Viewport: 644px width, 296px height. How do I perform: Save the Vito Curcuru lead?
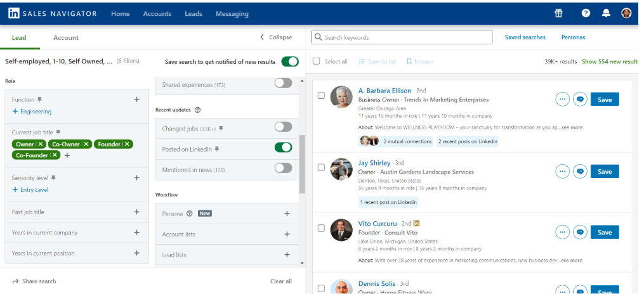point(604,233)
